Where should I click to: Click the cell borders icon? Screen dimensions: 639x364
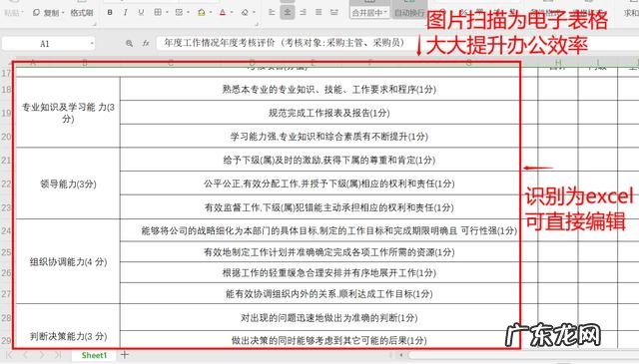158,13
